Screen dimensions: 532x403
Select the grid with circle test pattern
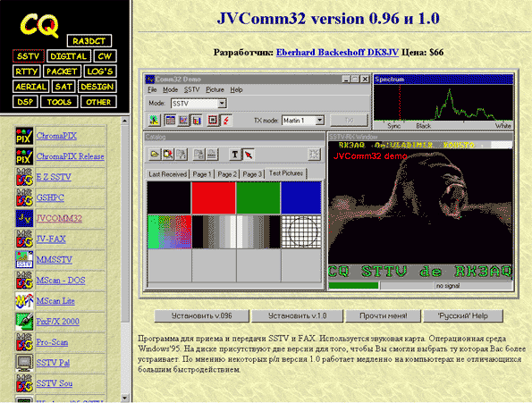pyautogui.click(x=301, y=231)
